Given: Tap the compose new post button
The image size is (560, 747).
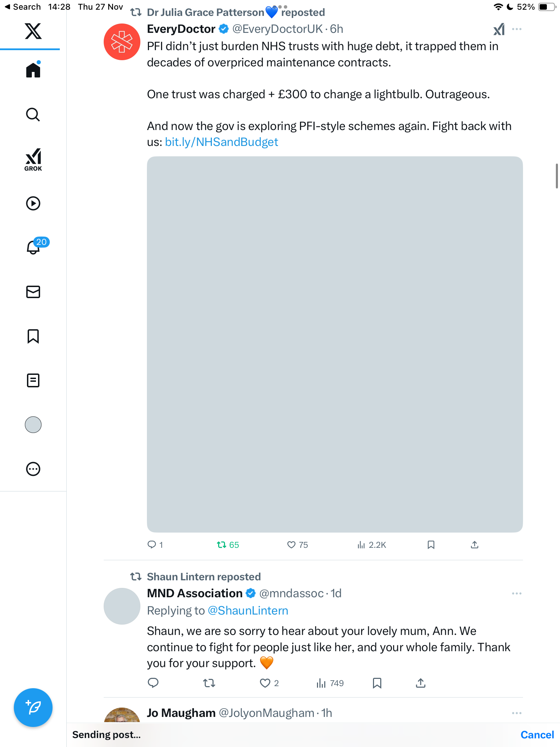Looking at the screenshot, I should point(33,707).
